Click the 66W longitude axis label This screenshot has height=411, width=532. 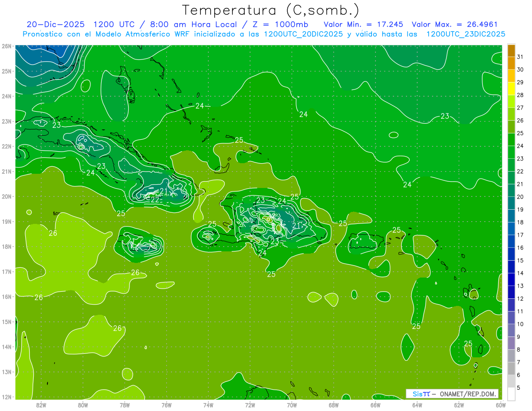pos(375,405)
